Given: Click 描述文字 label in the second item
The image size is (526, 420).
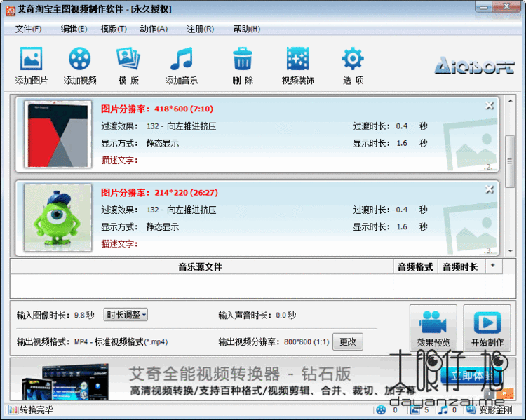Looking at the screenshot, I should (119, 244).
